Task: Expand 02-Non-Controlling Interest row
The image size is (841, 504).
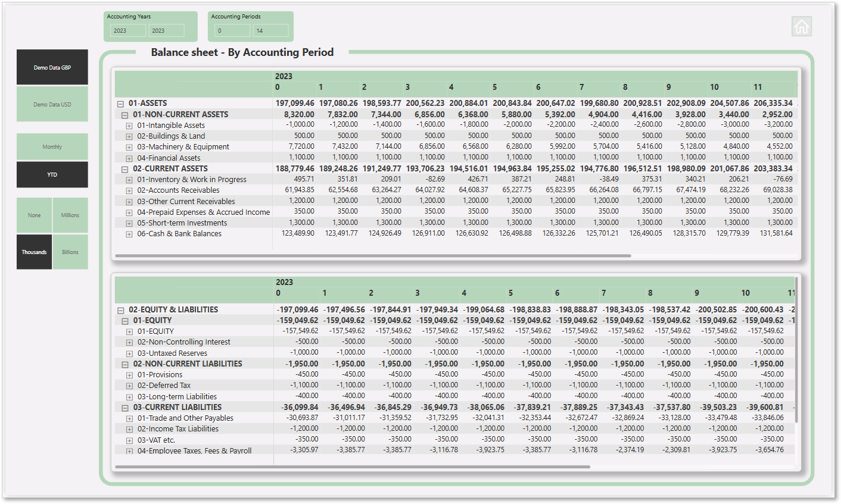Action: [x=129, y=342]
